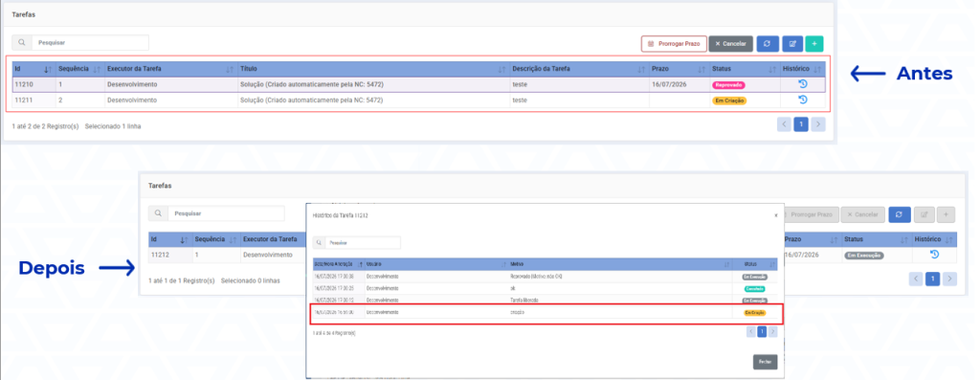Click the blue refresh button in the lower Tarefas panel

click(x=899, y=214)
